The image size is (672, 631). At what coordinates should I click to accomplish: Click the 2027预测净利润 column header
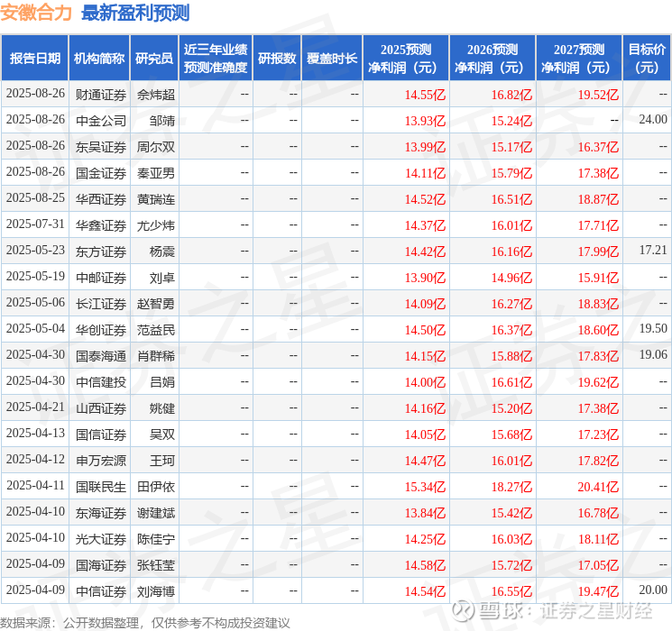click(x=579, y=59)
